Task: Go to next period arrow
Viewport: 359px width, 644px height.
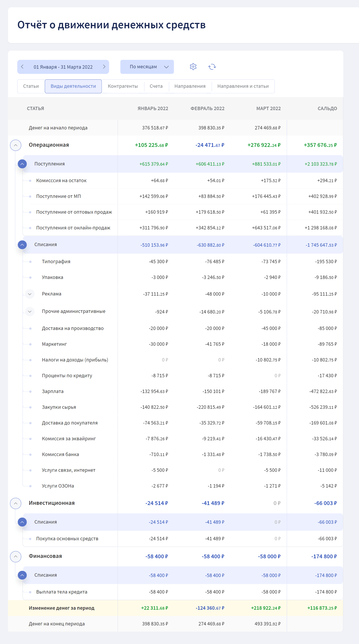Action: click(x=104, y=67)
